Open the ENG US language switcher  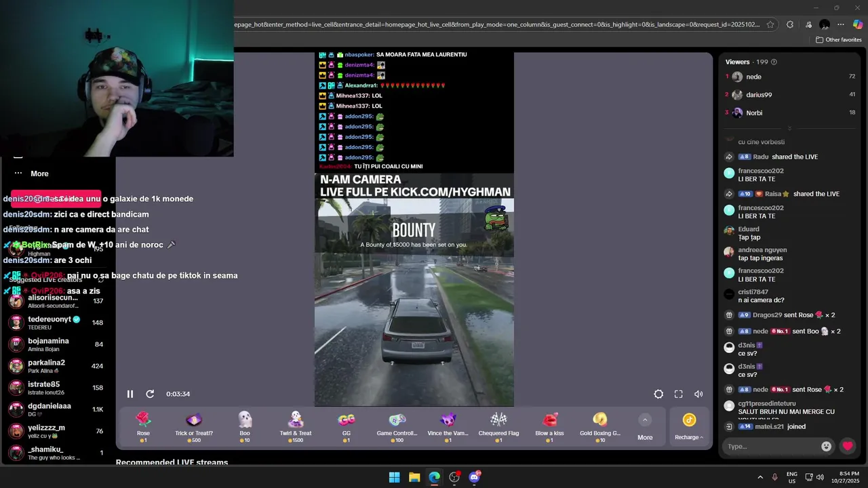tap(792, 477)
